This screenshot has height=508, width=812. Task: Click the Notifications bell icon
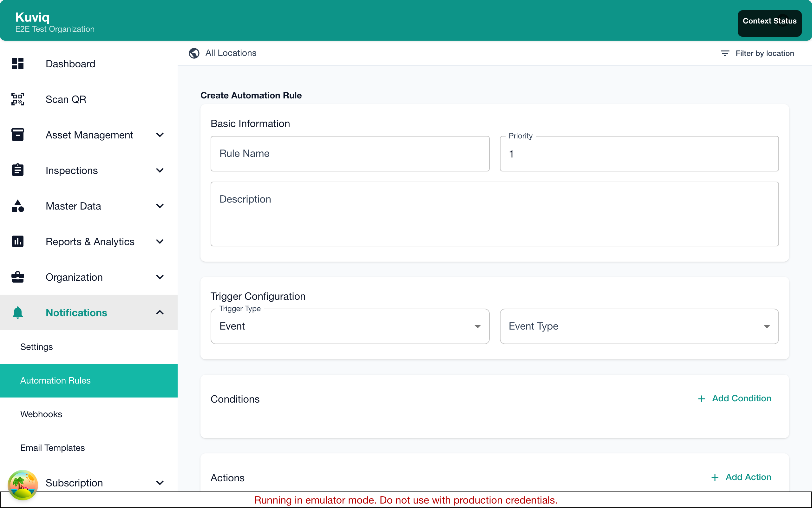[x=18, y=312]
